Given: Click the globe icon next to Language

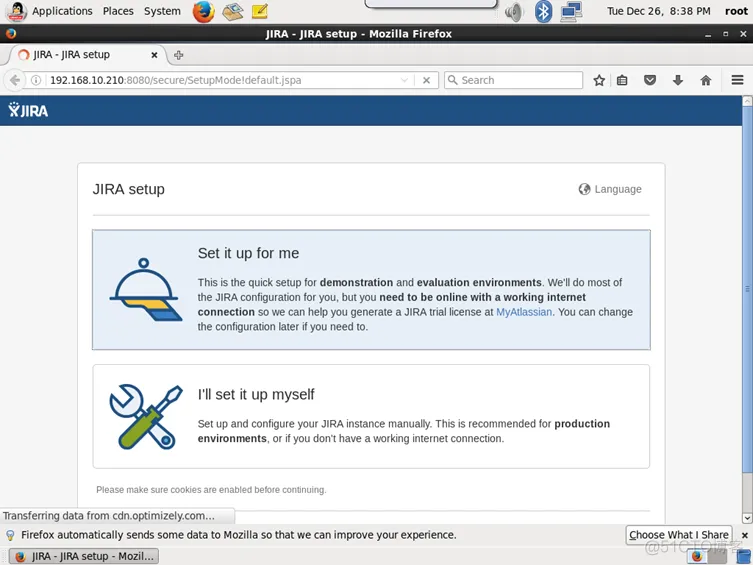Looking at the screenshot, I should (584, 189).
